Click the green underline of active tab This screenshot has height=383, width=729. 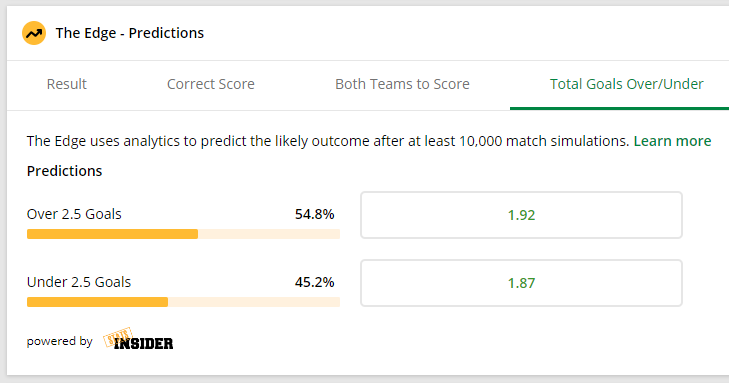pyautogui.click(x=619, y=109)
